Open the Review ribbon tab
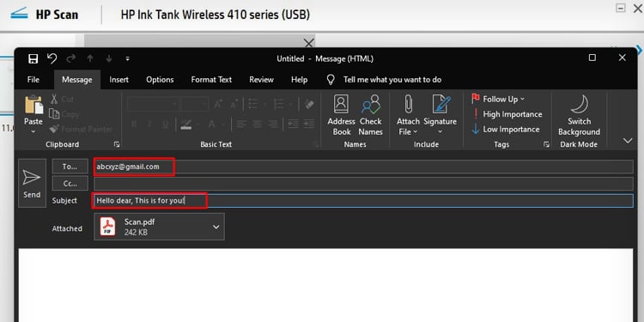This screenshot has width=644, height=322. coord(261,80)
